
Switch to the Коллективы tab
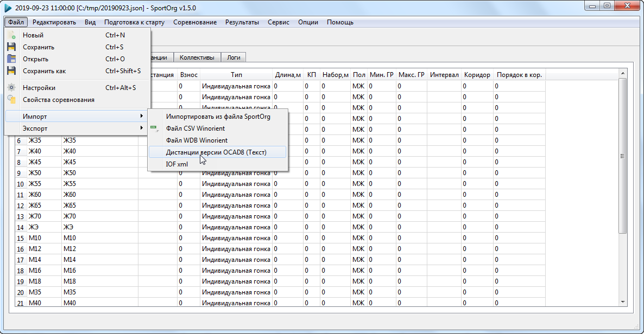[197, 57]
